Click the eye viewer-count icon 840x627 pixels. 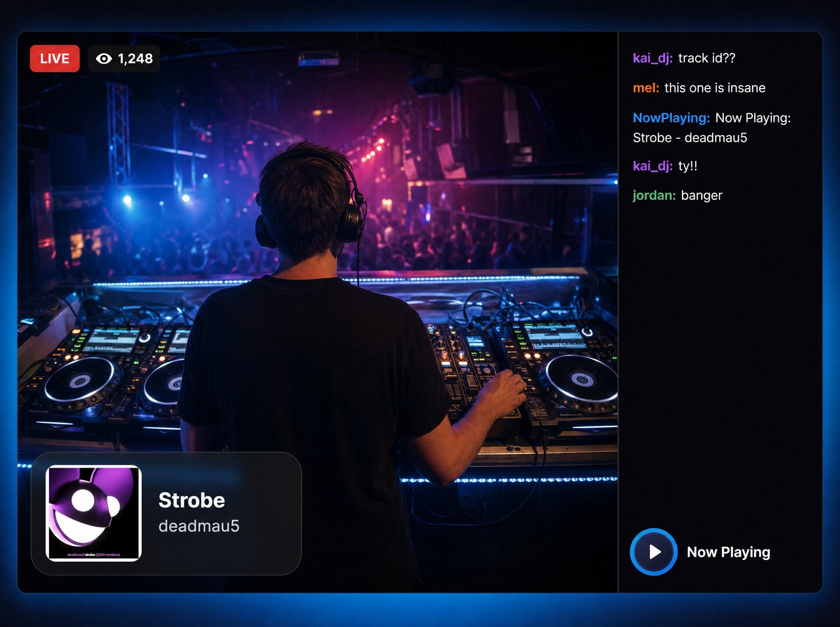pos(104,58)
